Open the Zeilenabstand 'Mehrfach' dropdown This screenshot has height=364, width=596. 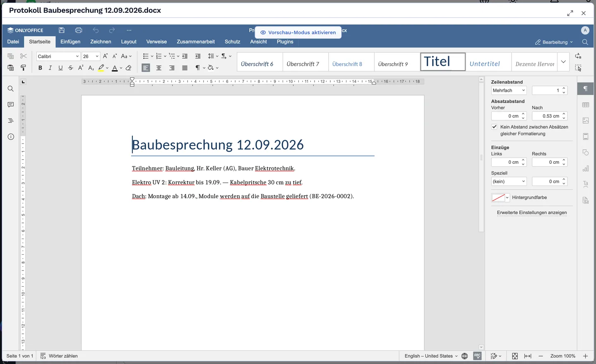(509, 91)
